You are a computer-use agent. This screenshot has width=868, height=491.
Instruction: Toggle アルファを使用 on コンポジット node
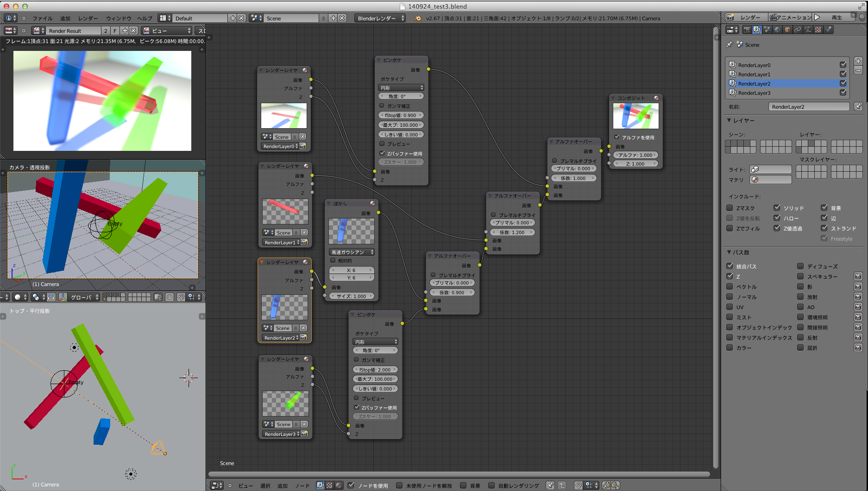tap(617, 137)
